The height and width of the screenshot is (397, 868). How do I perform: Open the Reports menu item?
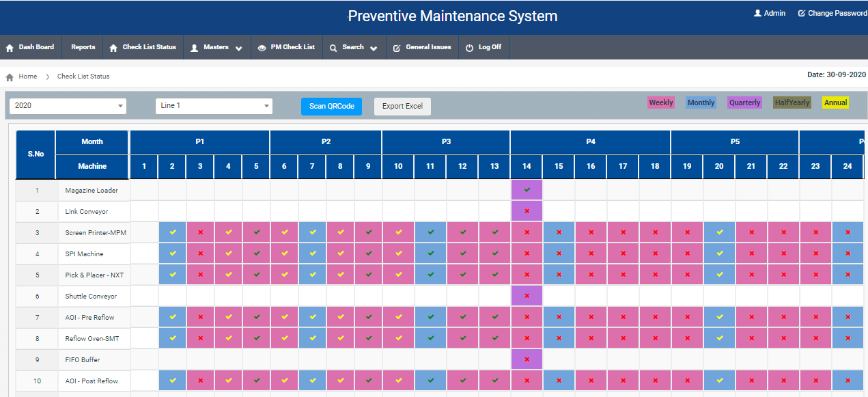pos(83,47)
